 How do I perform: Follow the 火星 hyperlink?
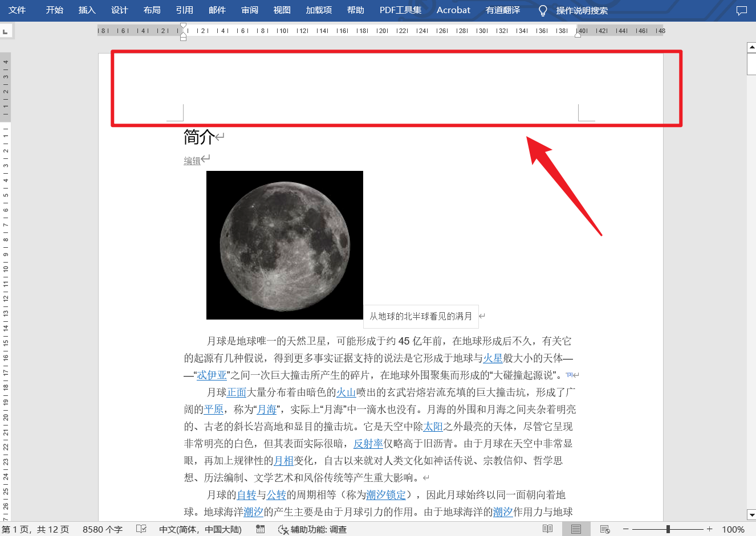click(494, 358)
